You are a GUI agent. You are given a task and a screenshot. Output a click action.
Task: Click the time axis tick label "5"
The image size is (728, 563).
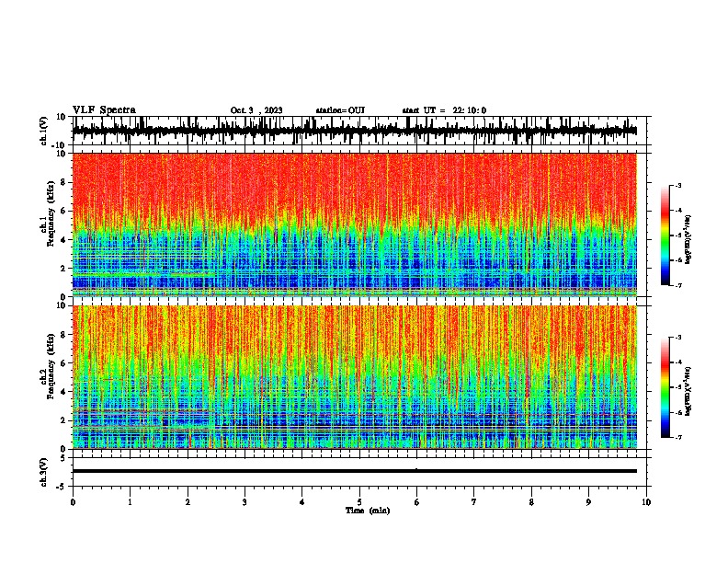click(x=359, y=502)
